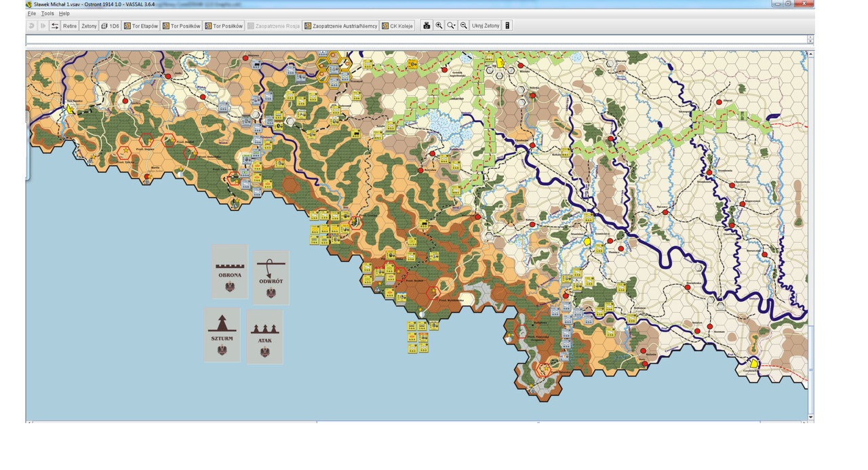
Task: Select the ATAK attack card
Action: click(264, 337)
